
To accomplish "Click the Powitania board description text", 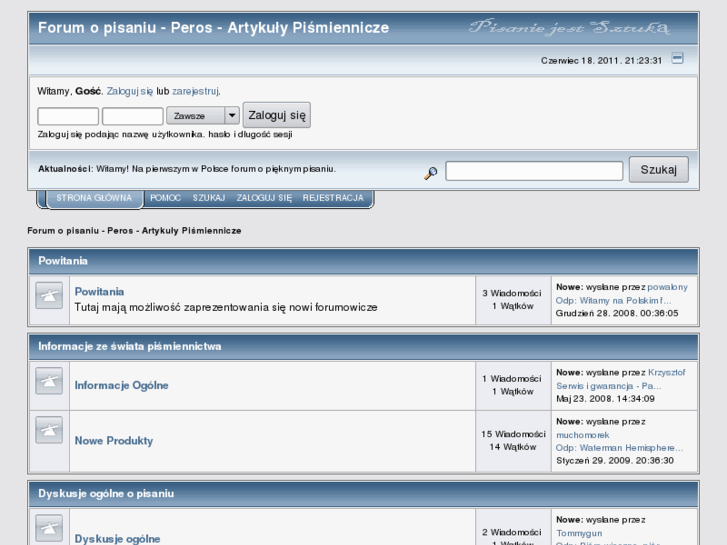I will click(226, 308).
